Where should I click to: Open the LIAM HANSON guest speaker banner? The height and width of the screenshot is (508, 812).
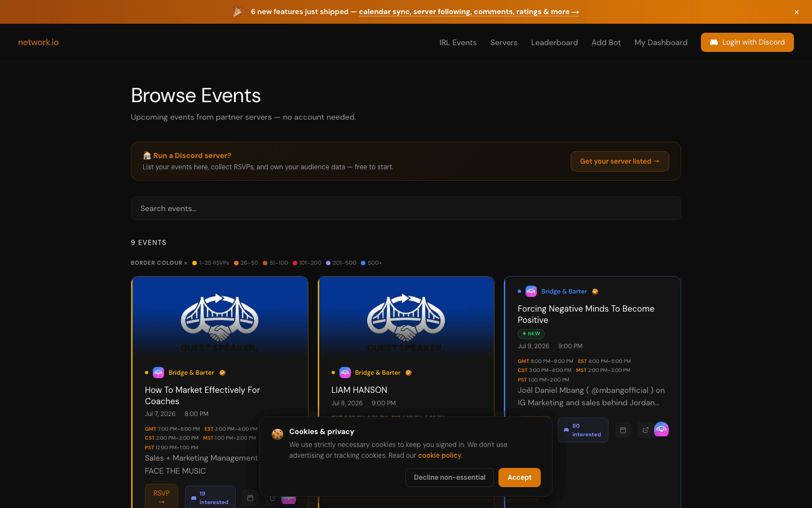coord(406,318)
